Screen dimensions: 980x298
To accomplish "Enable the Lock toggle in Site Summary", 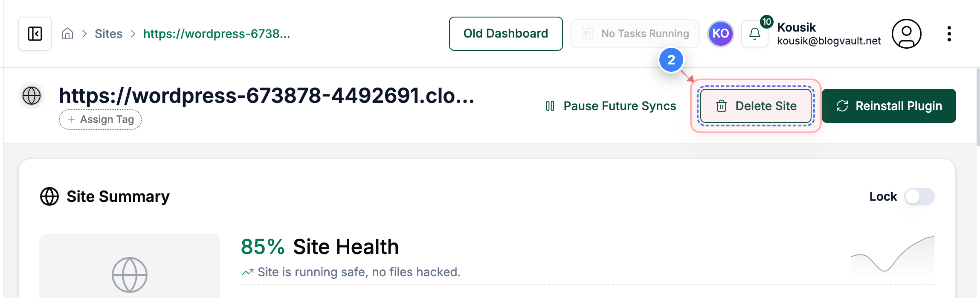I will (x=919, y=196).
